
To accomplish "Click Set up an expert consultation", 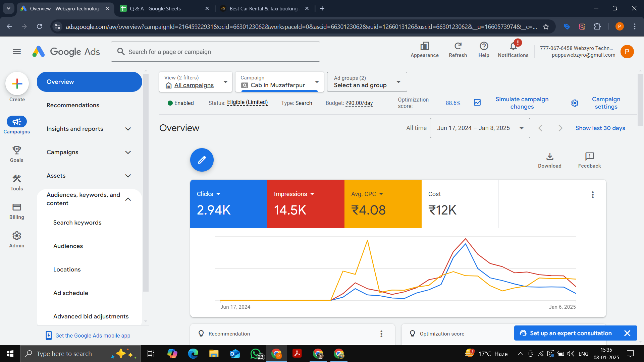I will click(x=566, y=333).
